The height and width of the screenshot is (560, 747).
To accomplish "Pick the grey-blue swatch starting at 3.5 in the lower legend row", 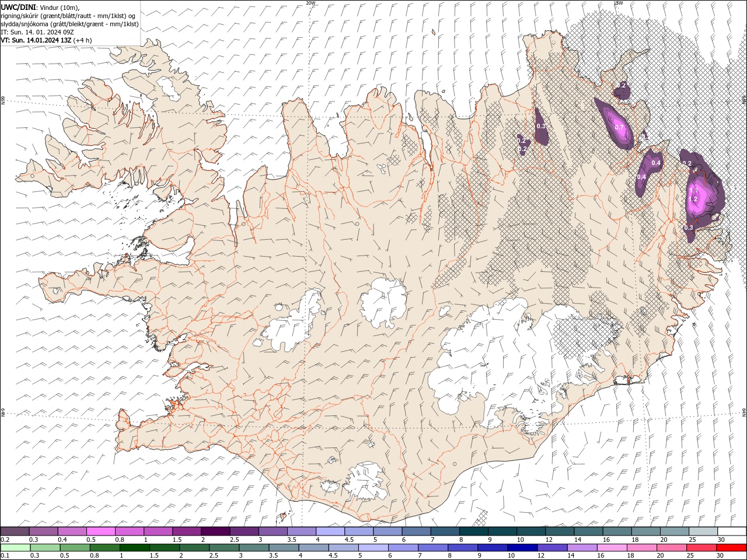I will 284,548.
